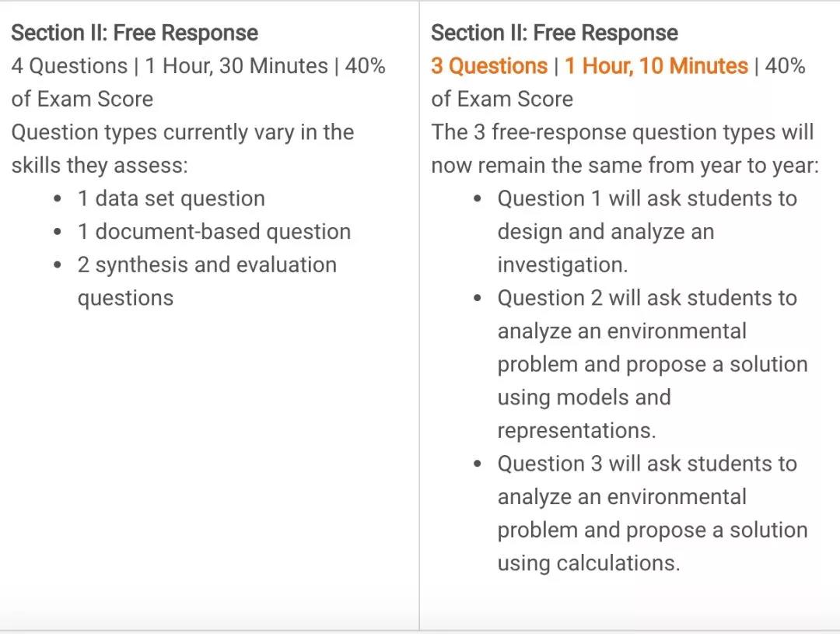Click 'The 3 free-response question types will' sentence
Image resolution: width=840 pixels, height=634 pixels.
pyautogui.click(x=622, y=132)
